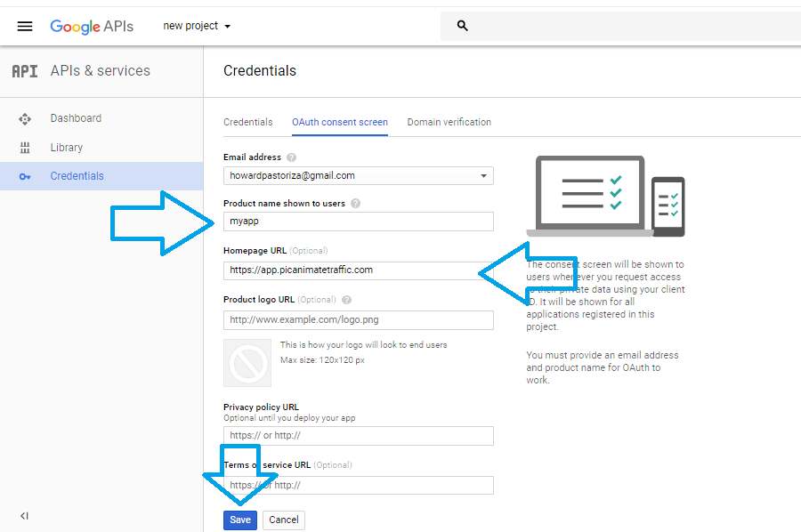
Task: Click the top search bar field
Action: point(620,26)
